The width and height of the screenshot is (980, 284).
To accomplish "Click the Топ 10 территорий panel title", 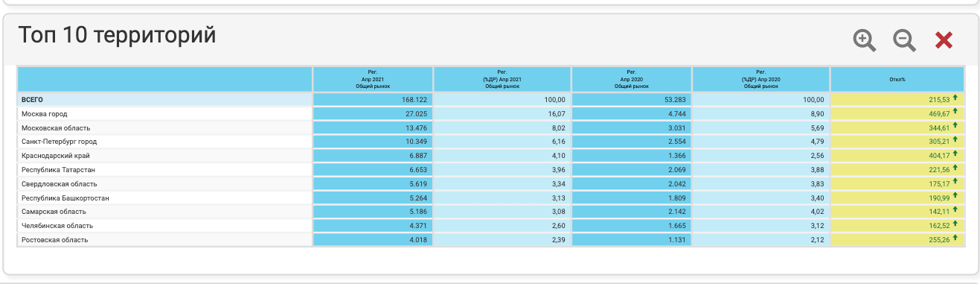I will tap(117, 35).
